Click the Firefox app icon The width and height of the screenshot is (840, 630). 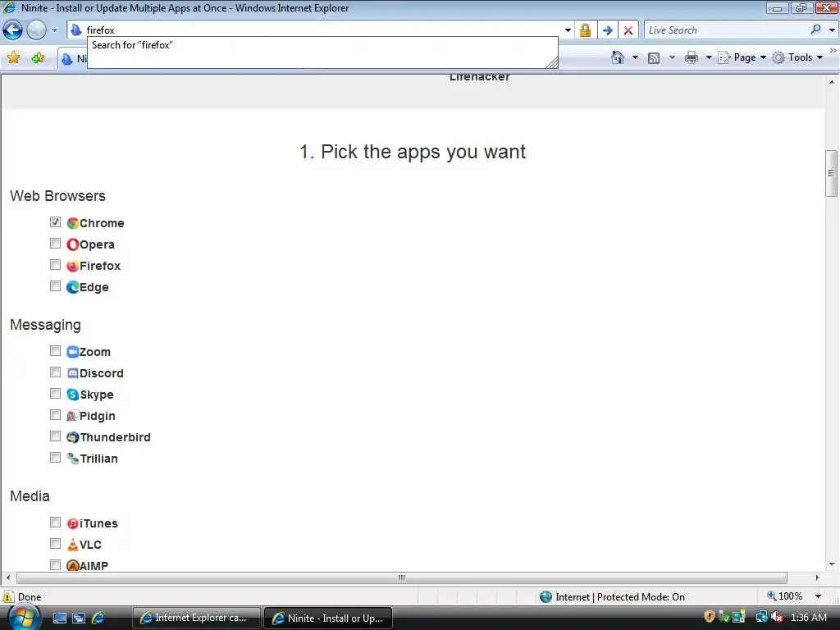[x=73, y=266]
